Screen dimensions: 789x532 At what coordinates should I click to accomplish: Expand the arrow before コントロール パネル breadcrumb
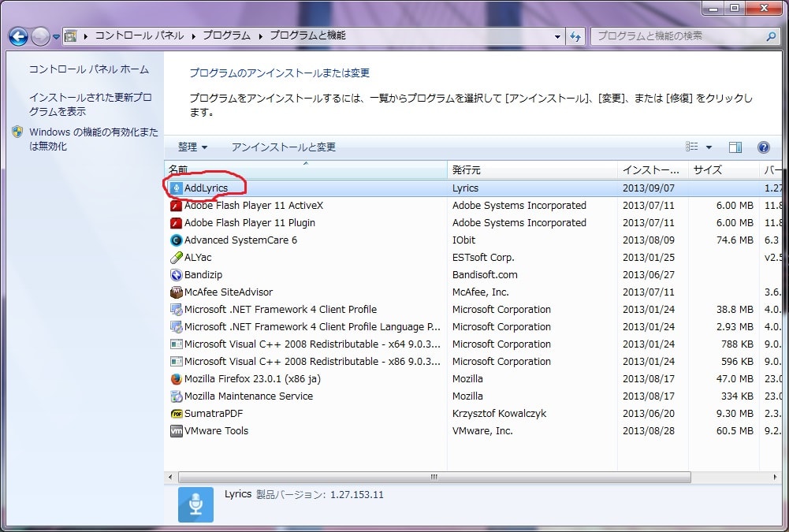(x=86, y=36)
